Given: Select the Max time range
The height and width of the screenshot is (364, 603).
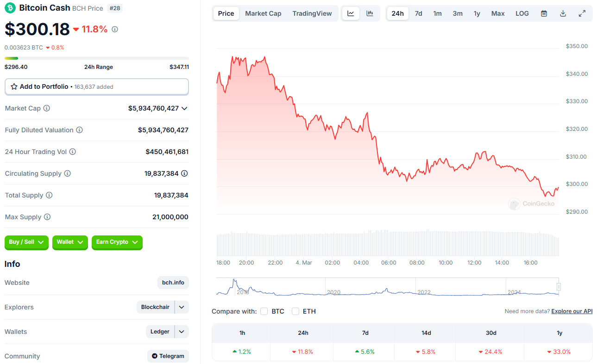Looking at the screenshot, I should click(x=498, y=13).
